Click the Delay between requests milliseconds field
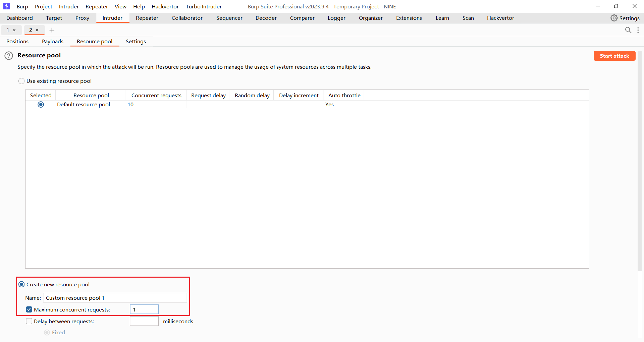Viewport: 644px width, 342px height. point(144,321)
